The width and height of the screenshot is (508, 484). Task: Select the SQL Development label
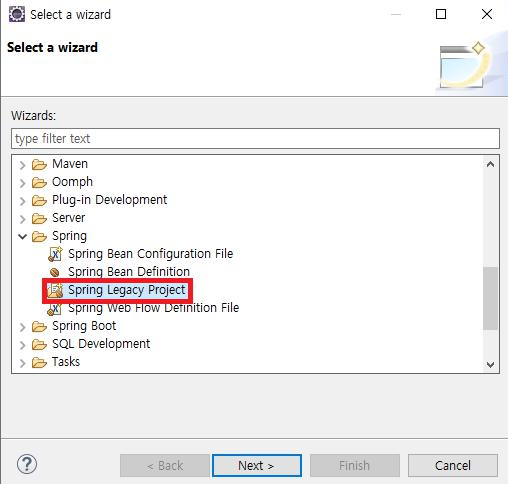[101, 344]
